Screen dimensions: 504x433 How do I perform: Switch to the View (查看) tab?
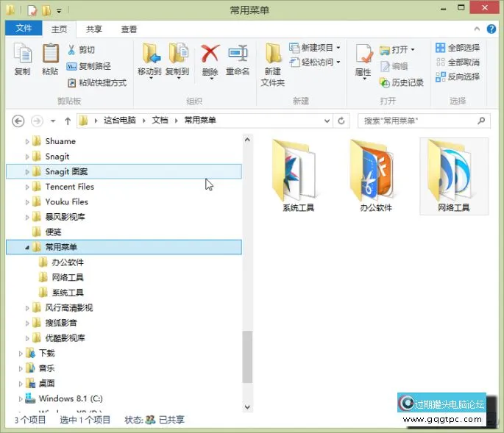129,29
